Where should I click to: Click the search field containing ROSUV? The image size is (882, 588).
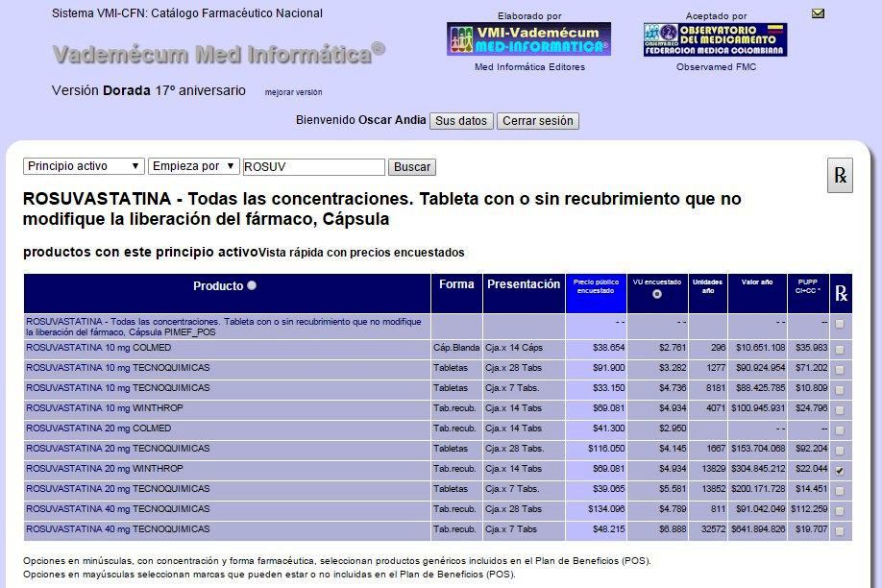pos(314,167)
